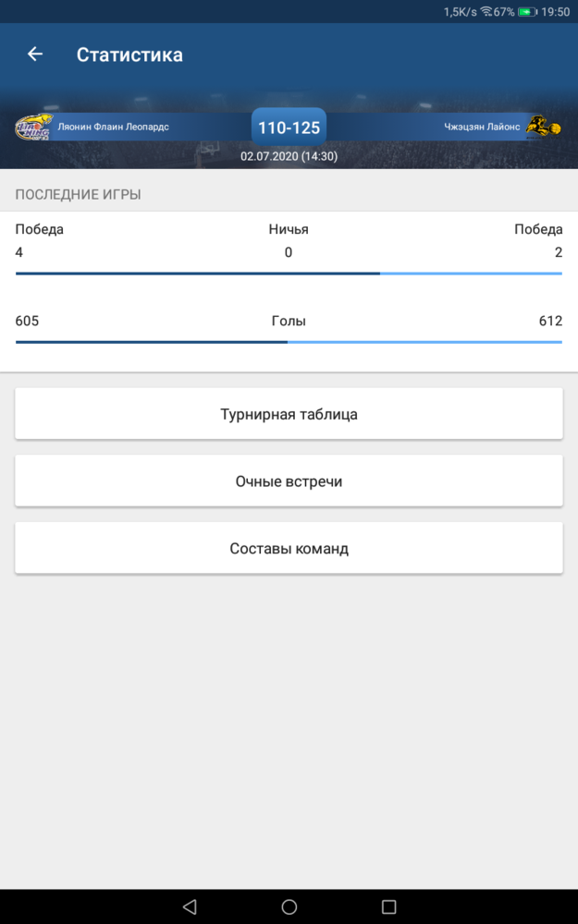The height and width of the screenshot is (924, 578).
Task: Tap the wins comparison progress bar
Action: 289,274
